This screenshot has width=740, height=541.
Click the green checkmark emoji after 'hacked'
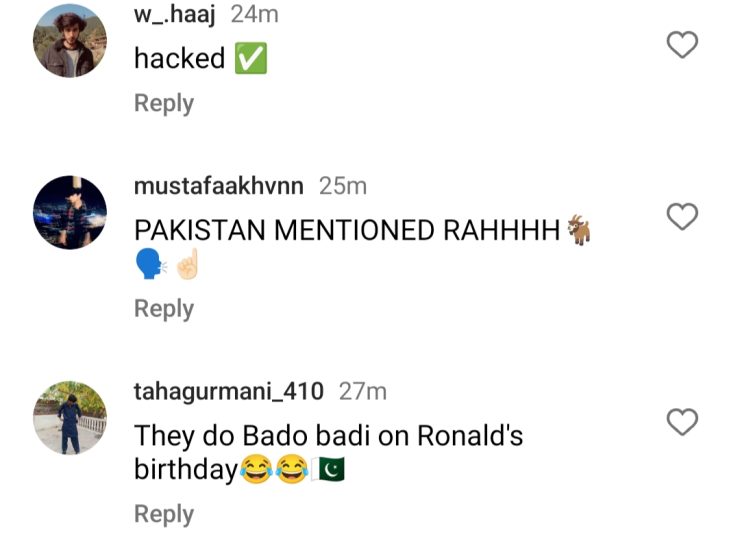coord(251,58)
